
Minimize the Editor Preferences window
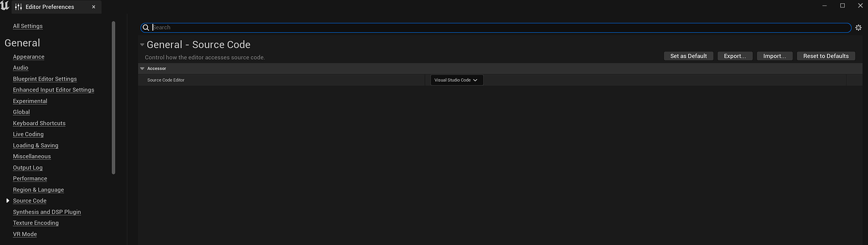click(824, 6)
